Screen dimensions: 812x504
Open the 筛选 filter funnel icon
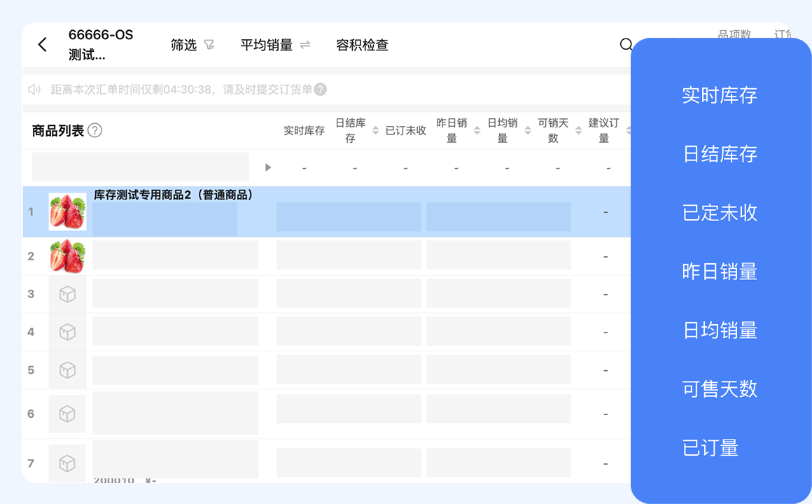pyautogui.click(x=209, y=45)
